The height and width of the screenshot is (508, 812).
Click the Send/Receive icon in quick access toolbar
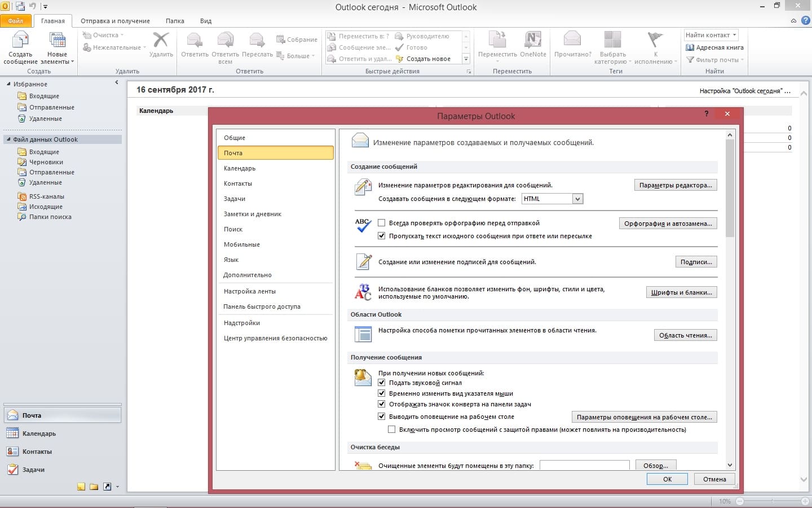click(20, 7)
